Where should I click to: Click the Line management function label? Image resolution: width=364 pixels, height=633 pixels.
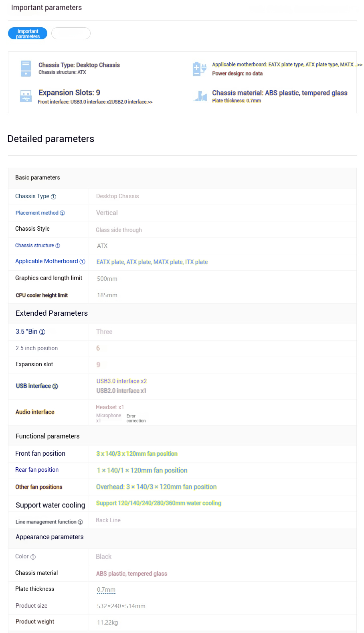[x=46, y=522]
